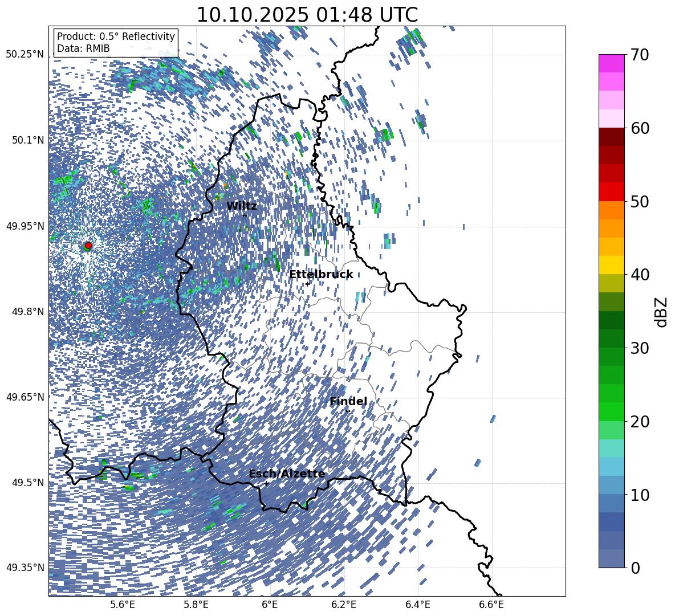The height and width of the screenshot is (616, 675).
Task: Click the bright red 50 dBZ color segment
Action: pos(611,192)
